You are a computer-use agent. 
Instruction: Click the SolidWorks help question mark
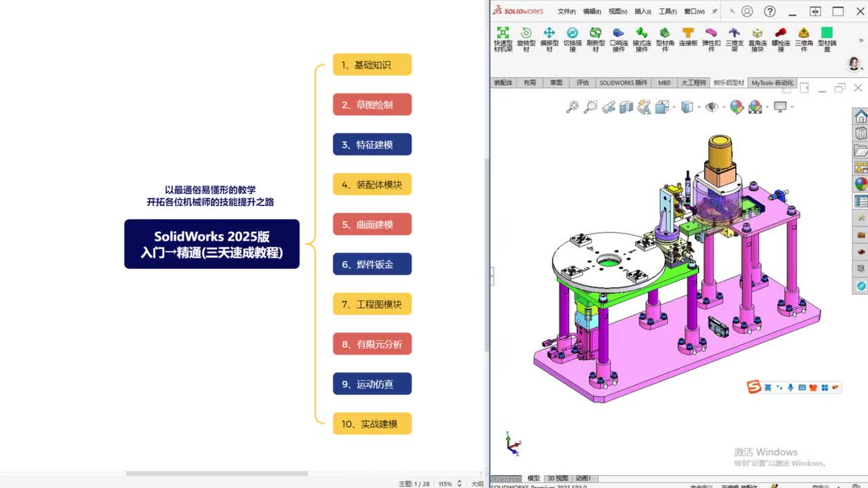tap(770, 12)
